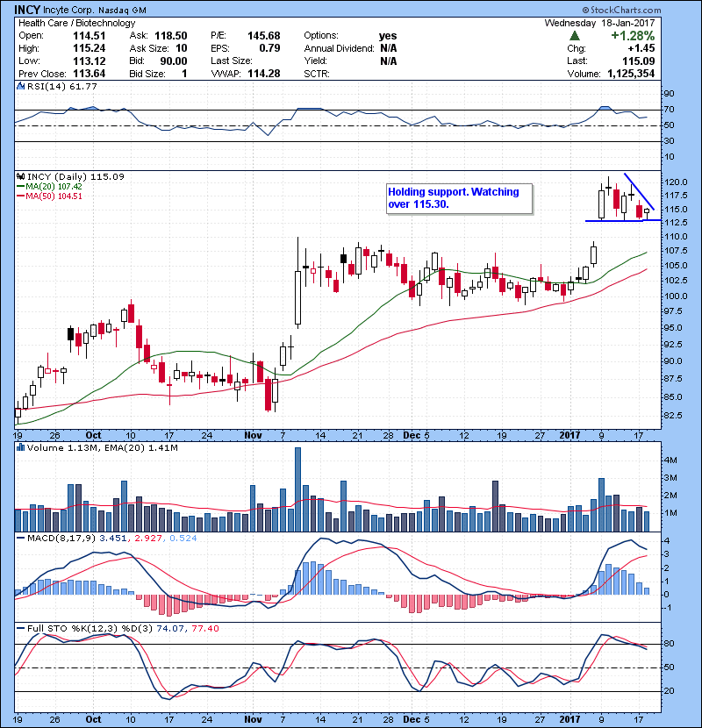This screenshot has height=728, width=702.
Task: Click the tallest volume bar in November
Action: 297,489
